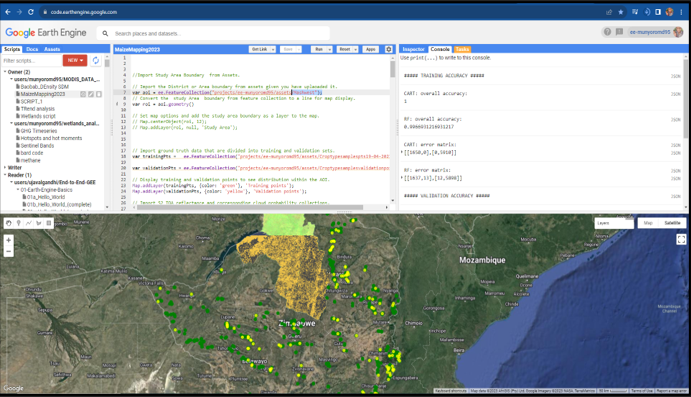Viewport: 691px width, 397px height.
Task: Expand the RF error matrix result
Action: coord(402,178)
